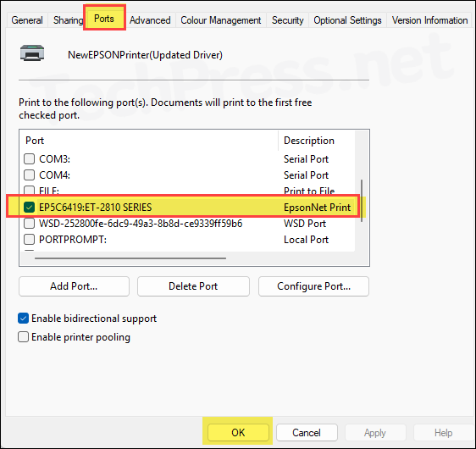
Task: Click the horizontal scrollbar of port list
Action: (130, 258)
